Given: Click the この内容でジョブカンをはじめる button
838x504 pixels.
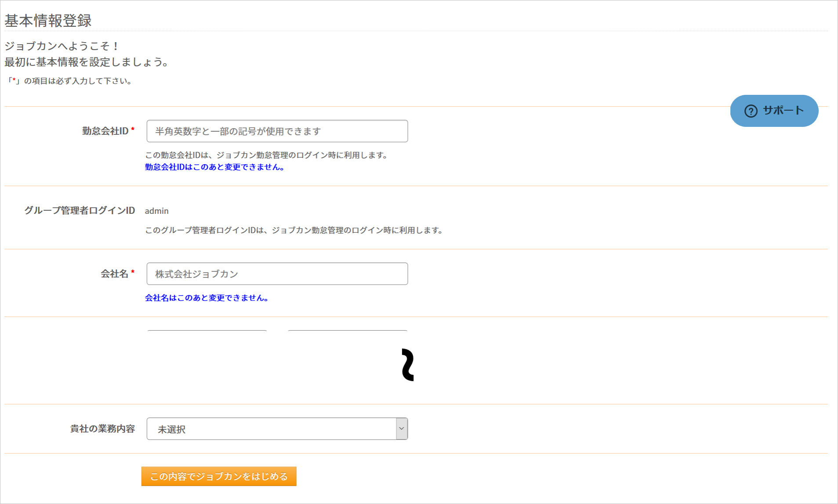Looking at the screenshot, I should [219, 476].
